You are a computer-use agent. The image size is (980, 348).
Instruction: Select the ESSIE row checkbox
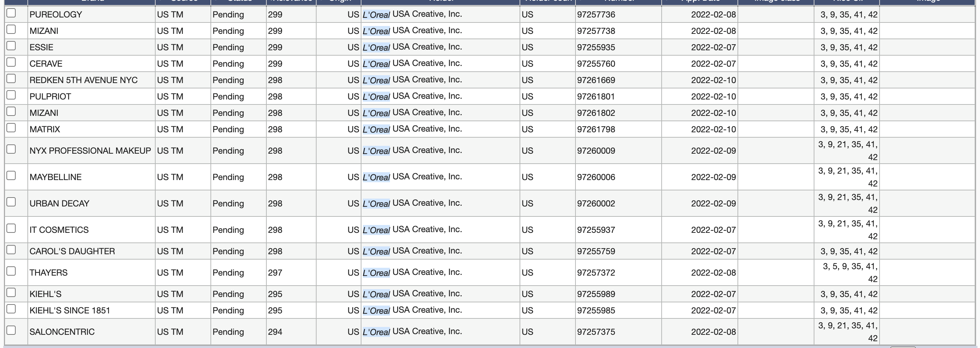point(11,46)
